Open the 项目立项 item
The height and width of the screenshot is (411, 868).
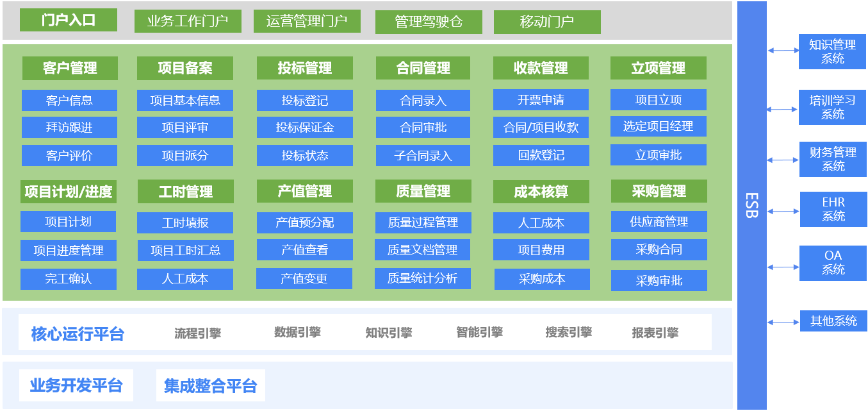(659, 99)
